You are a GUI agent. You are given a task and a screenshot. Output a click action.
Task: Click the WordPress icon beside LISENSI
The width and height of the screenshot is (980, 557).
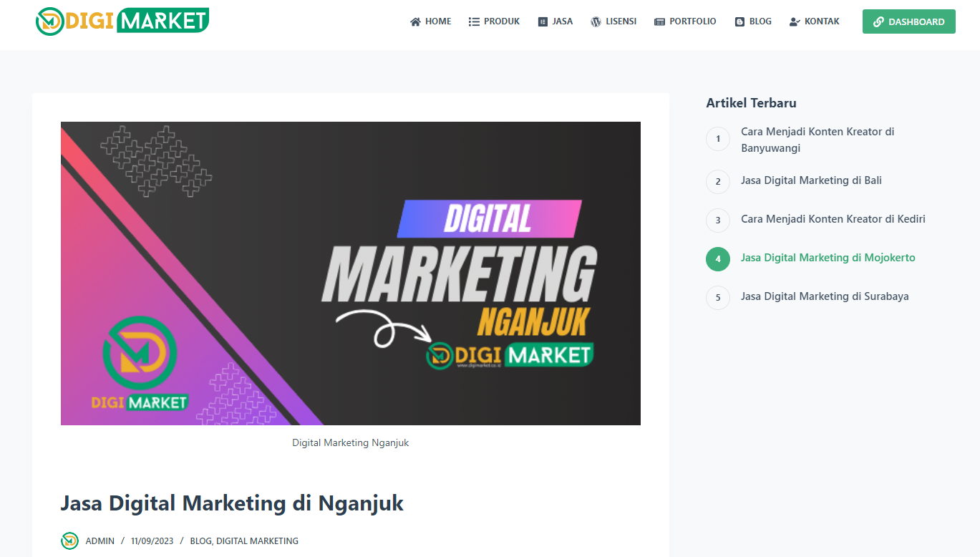click(x=596, y=21)
